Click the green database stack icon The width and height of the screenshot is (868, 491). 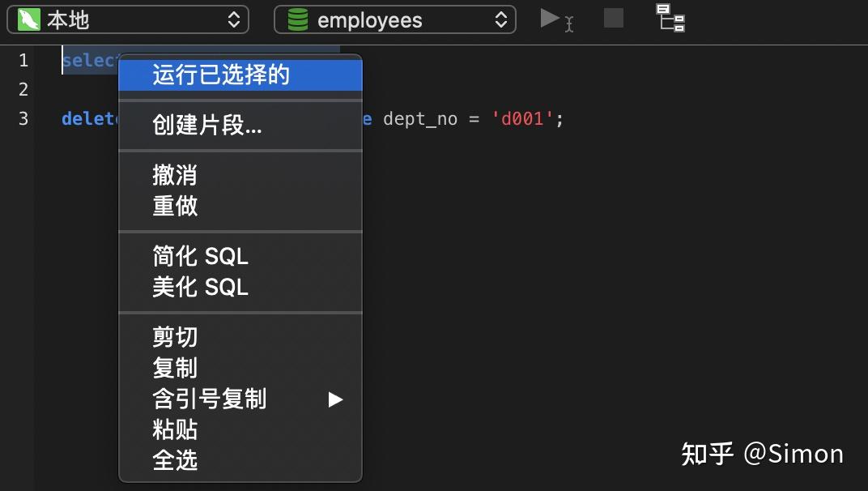298,19
